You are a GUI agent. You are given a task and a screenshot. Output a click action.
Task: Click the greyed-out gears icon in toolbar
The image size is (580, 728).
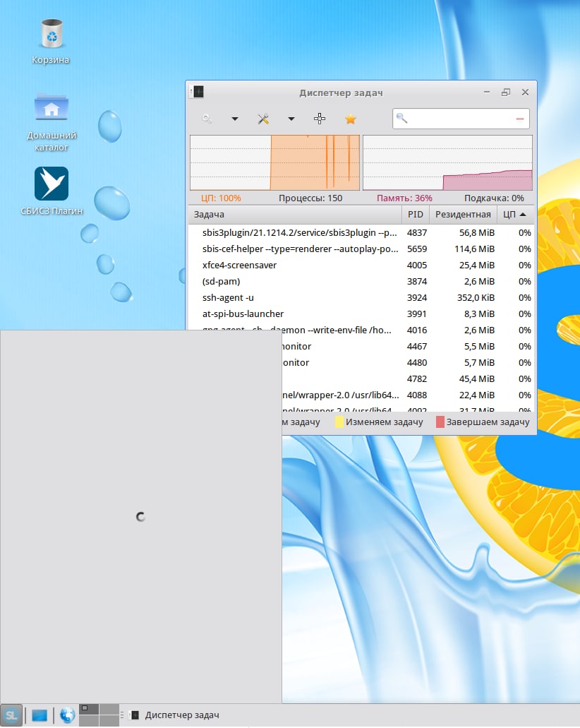click(x=207, y=119)
